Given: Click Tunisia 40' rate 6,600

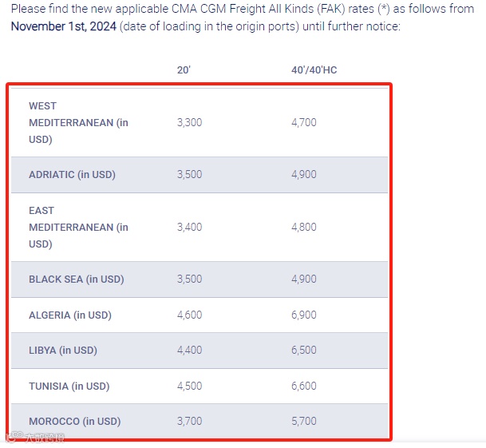Looking at the screenshot, I should pyautogui.click(x=304, y=386).
